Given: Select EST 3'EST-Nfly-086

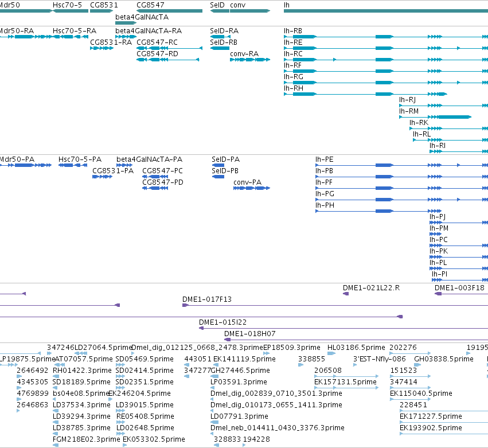Looking at the screenshot, I should (x=380, y=359).
